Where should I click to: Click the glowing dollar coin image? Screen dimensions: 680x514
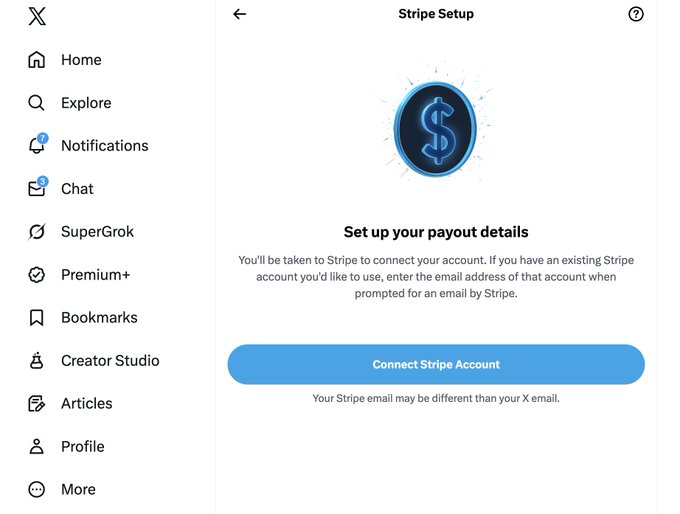[x=436, y=130]
